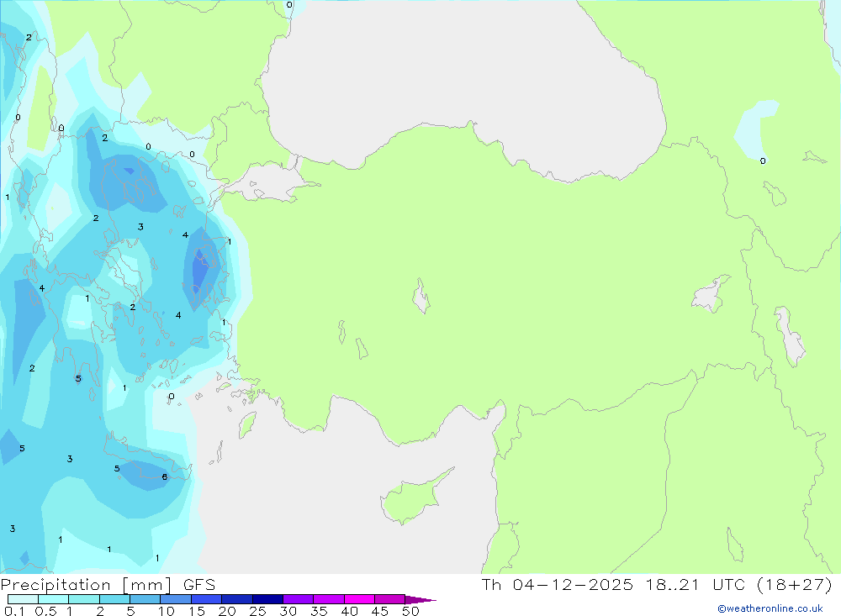
Task: Click the "18..21 UTC" time text
Action: coord(696,584)
